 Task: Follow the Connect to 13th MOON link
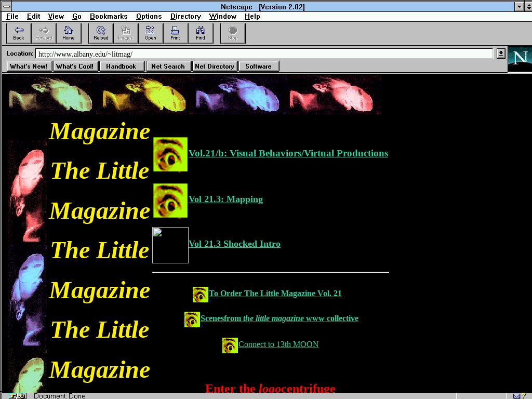(x=278, y=344)
